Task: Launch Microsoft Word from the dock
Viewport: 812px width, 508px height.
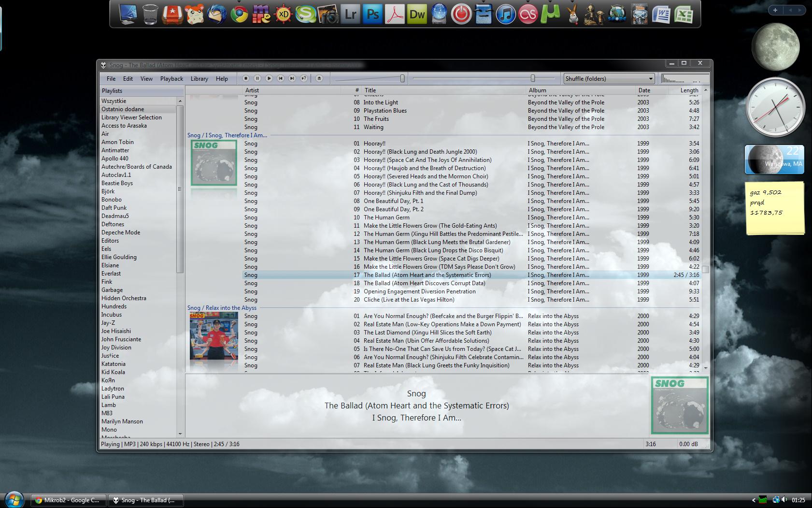Action: point(661,14)
